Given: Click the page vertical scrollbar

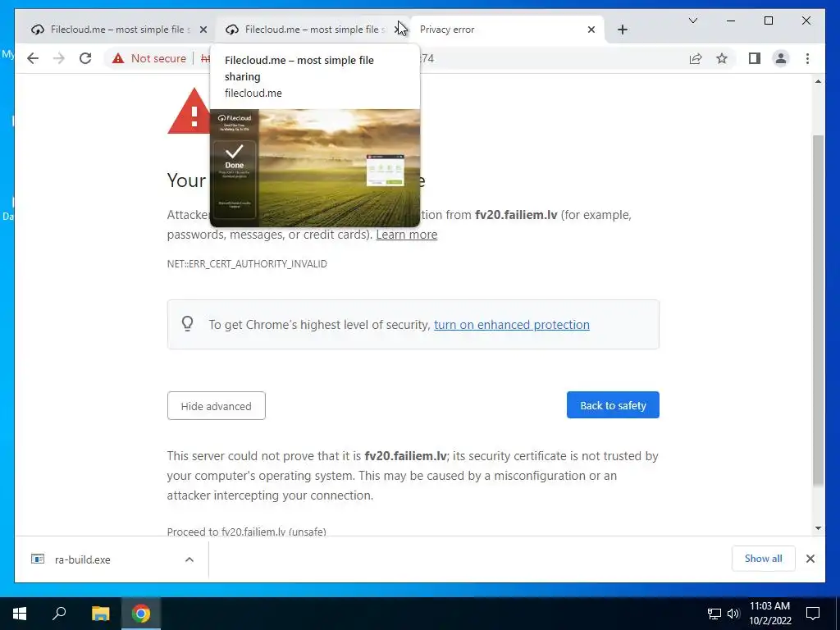Looking at the screenshot, I should click(818, 311).
